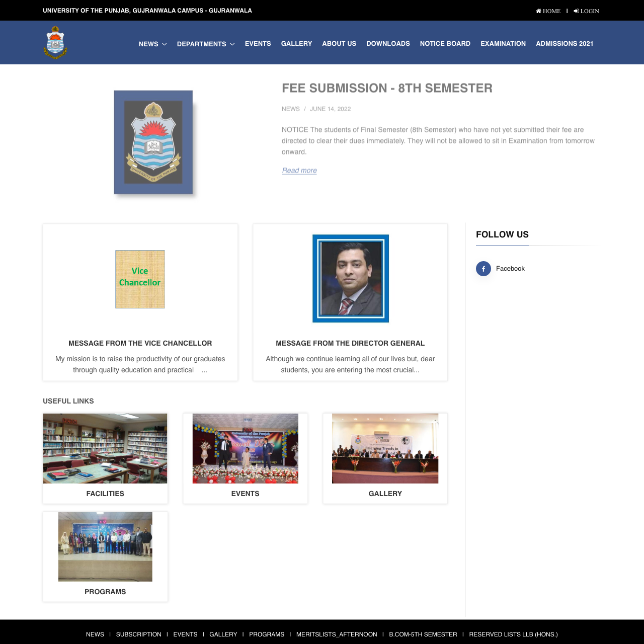Click the Facilities library photo

(x=105, y=448)
